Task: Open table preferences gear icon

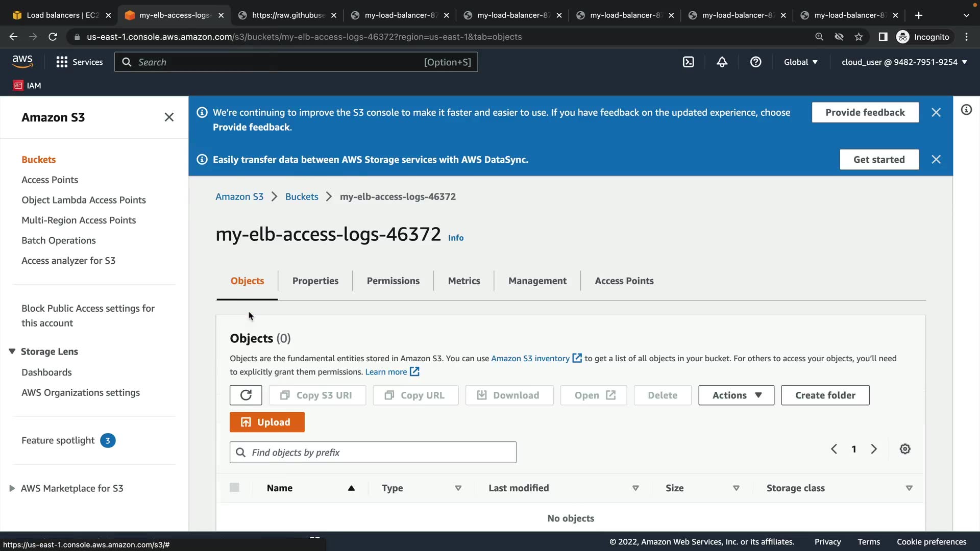Action: pos(904,449)
